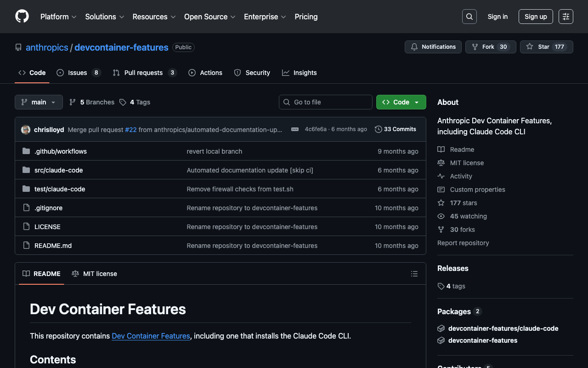Screen dimensions: 588x368
Task: Expand the main branch dropdown
Action: pyautogui.click(x=39, y=102)
